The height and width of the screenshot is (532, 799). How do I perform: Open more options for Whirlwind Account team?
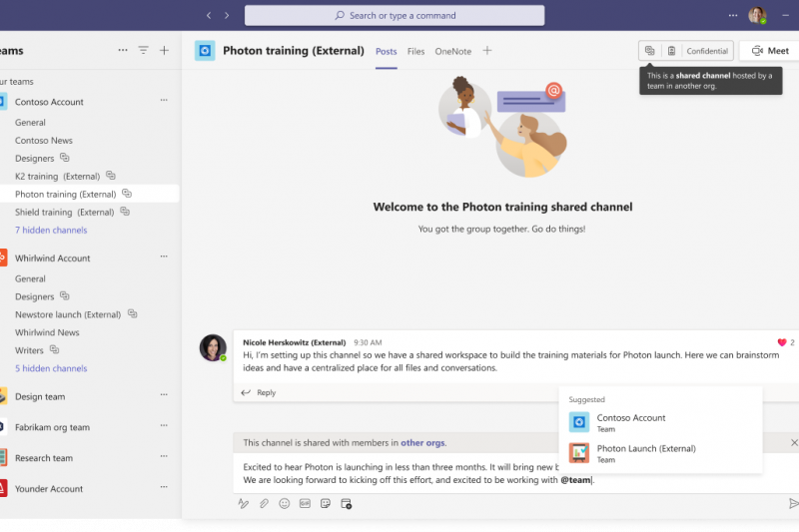click(x=164, y=257)
